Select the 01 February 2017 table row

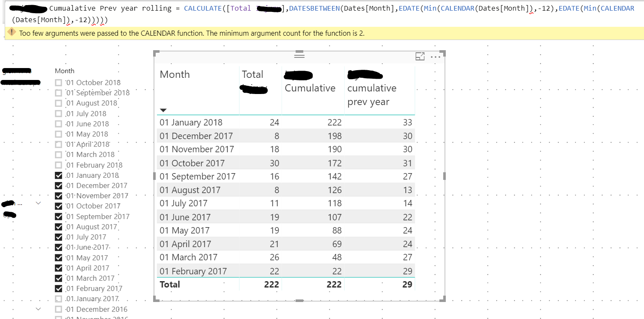tap(286, 271)
